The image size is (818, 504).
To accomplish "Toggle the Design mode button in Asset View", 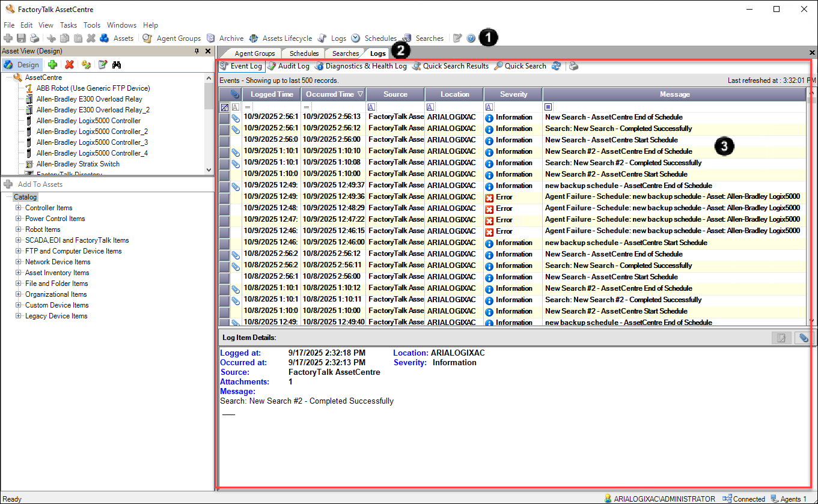I will coord(22,65).
